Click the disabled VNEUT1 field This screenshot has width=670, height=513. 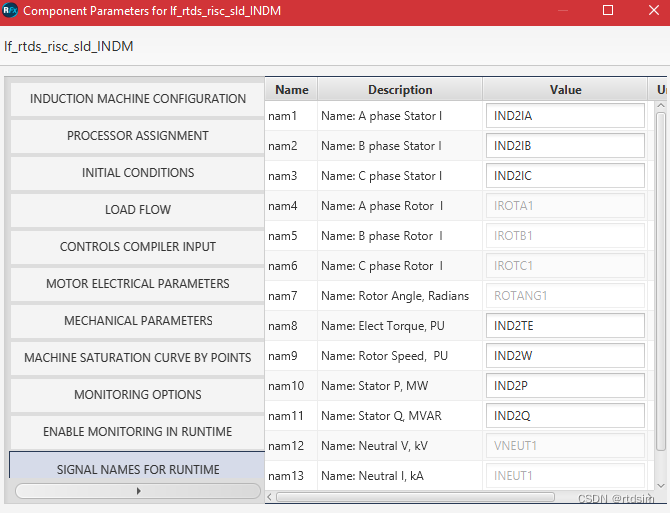pos(565,446)
